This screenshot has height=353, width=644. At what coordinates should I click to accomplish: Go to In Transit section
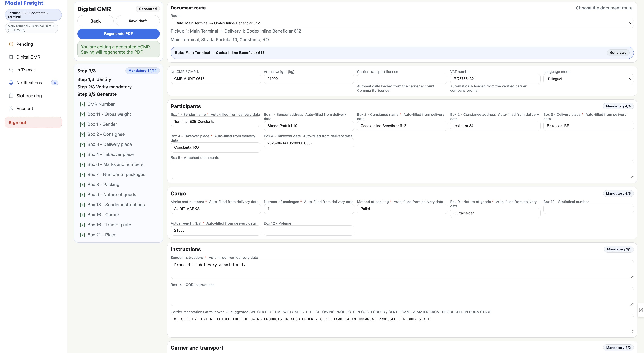pos(33,70)
